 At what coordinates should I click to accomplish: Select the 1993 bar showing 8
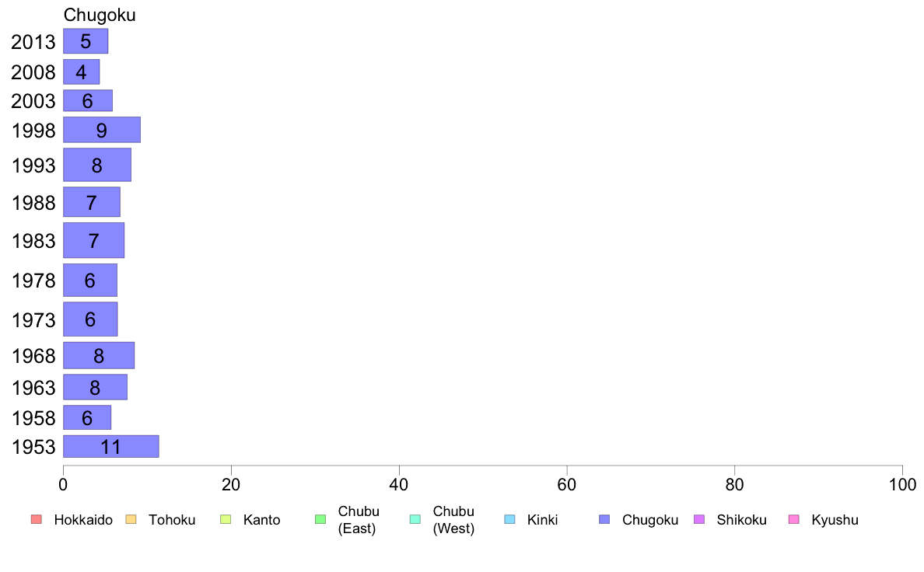coord(96,165)
